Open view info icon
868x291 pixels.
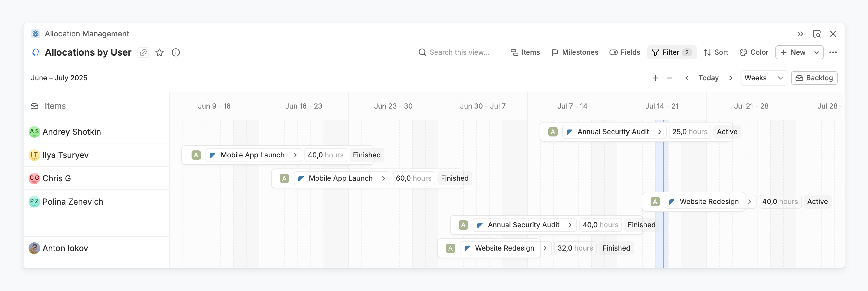(x=176, y=53)
